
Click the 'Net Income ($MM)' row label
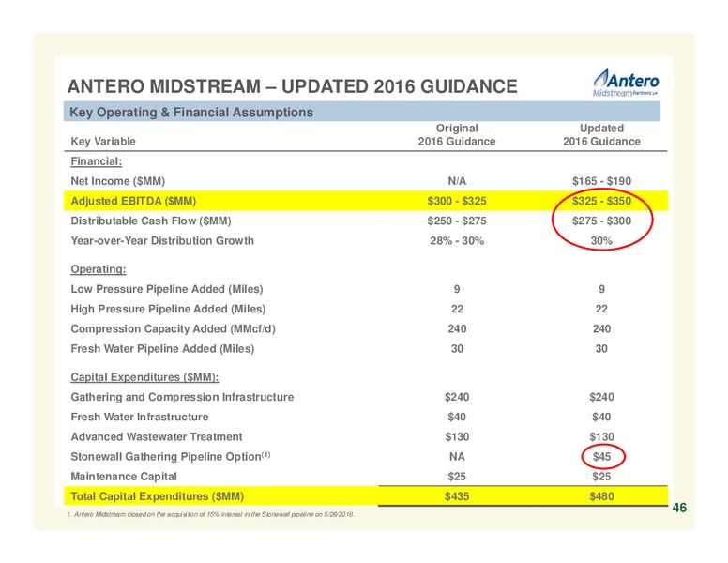[x=118, y=181]
